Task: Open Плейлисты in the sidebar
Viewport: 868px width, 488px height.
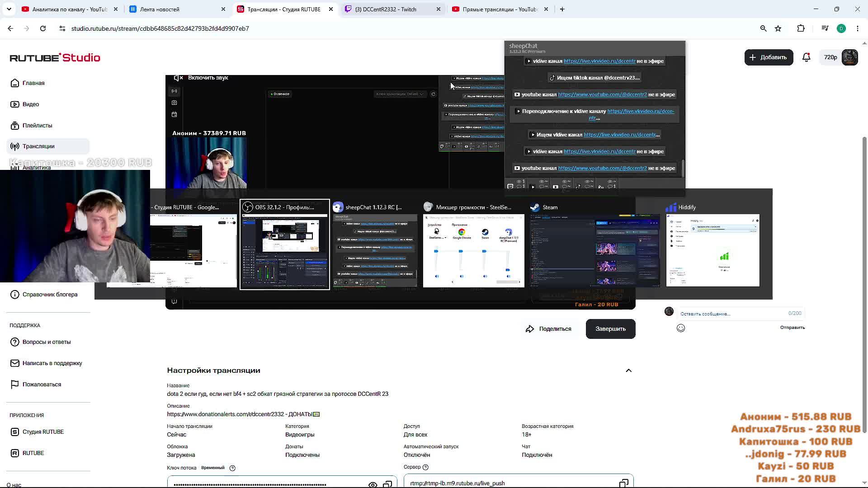Action: (x=48, y=126)
